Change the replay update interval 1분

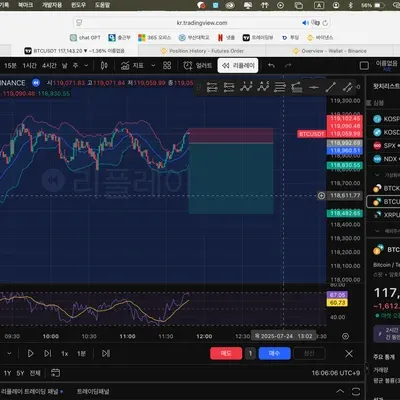pos(81,353)
